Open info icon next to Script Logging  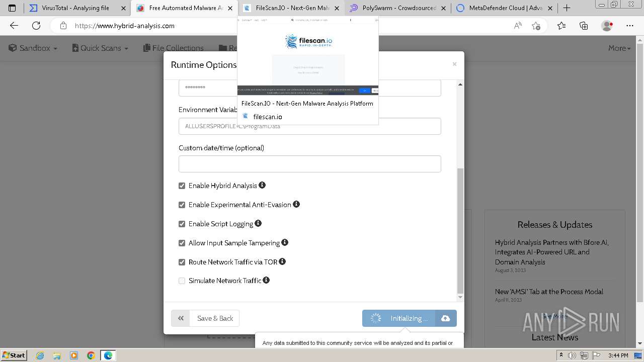click(x=258, y=223)
